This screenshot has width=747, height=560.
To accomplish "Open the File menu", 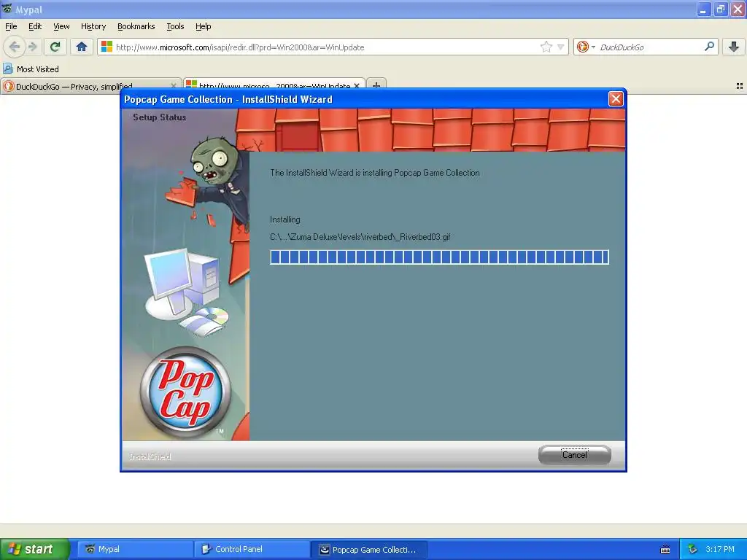I will click(11, 26).
